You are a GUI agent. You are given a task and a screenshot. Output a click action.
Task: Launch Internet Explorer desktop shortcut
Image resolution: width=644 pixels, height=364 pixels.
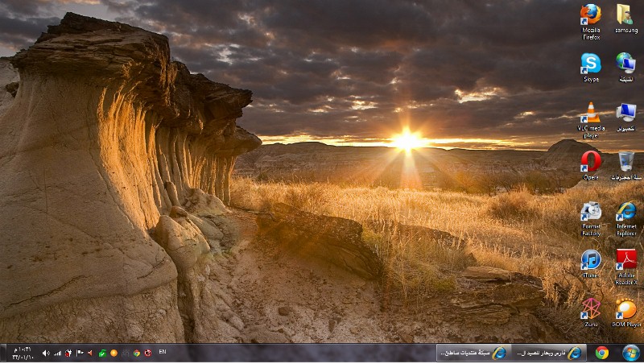625,211
